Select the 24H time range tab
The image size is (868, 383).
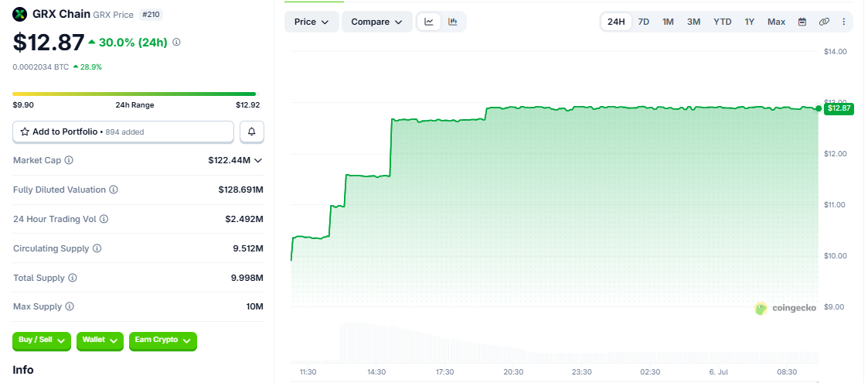(616, 22)
